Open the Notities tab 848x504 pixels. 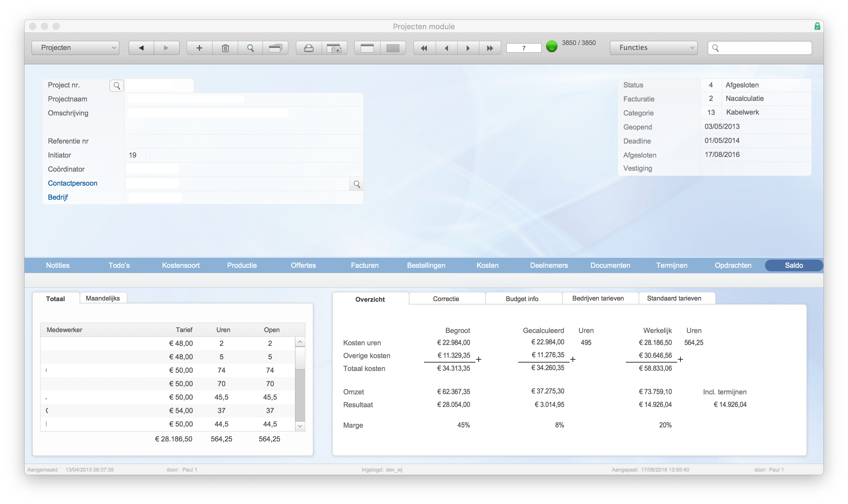coord(58,265)
